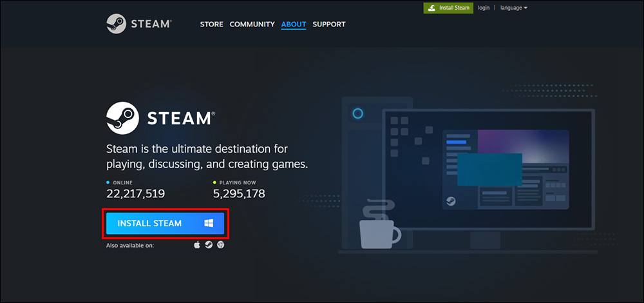
Task: Open the COMMUNITY menu
Action: 252,24
